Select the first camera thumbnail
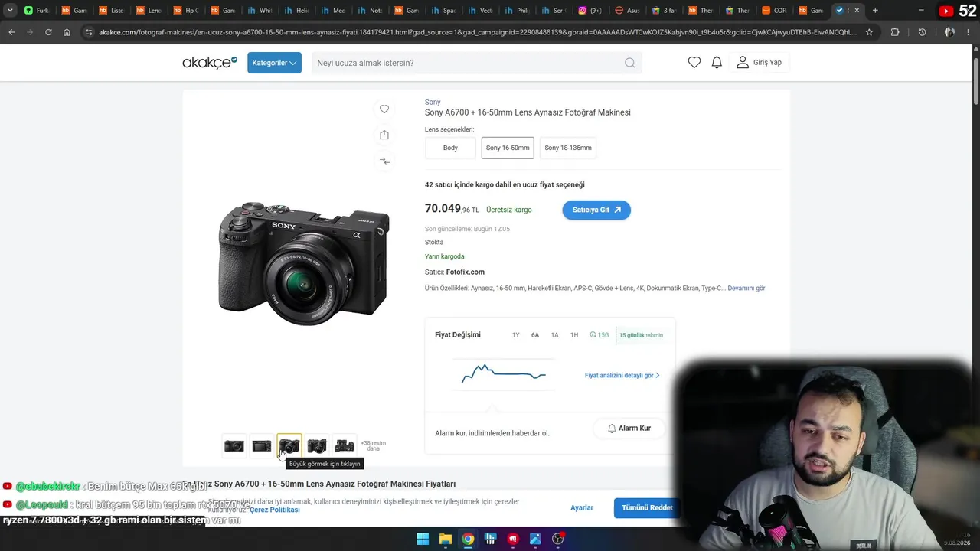This screenshot has height=551, width=980. click(234, 445)
